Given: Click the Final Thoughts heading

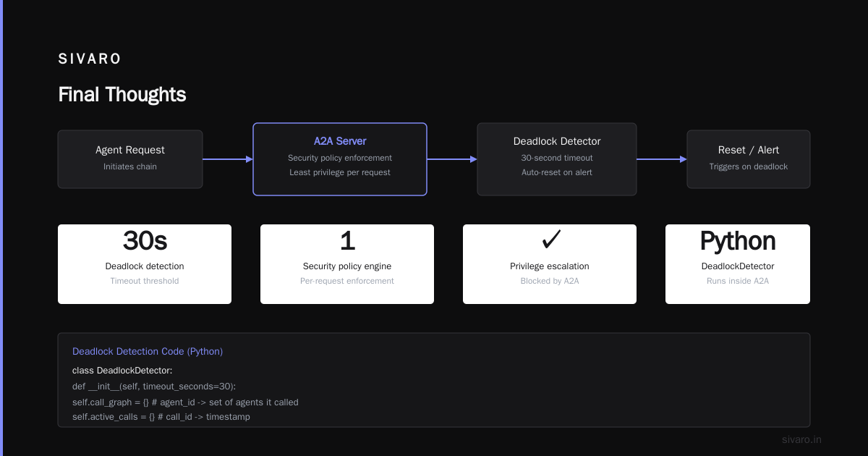Looking at the screenshot, I should [122, 95].
